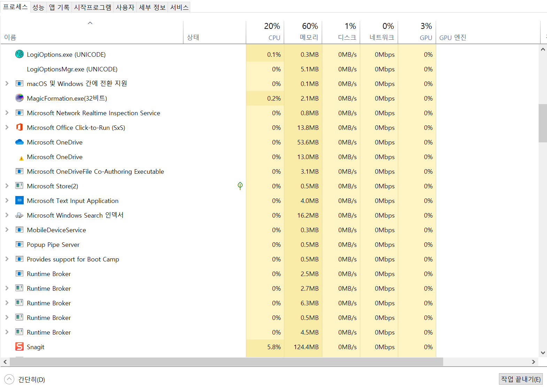547x392 pixels.
Task: Click the 작업 끝내기(E) button
Action: [x=521, y=379]
